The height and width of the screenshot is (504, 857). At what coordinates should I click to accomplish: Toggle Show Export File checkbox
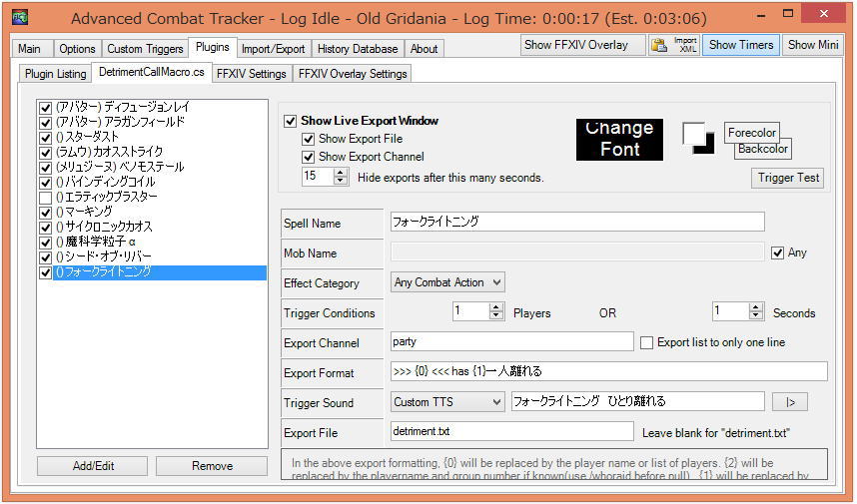[x=309, y=139]
